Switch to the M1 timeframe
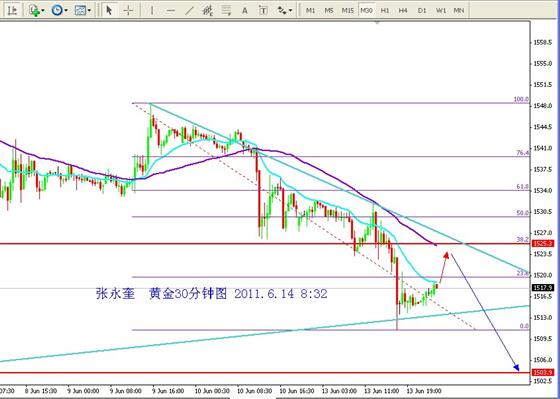This screenshot has height=399, width=560. point(310,10)
